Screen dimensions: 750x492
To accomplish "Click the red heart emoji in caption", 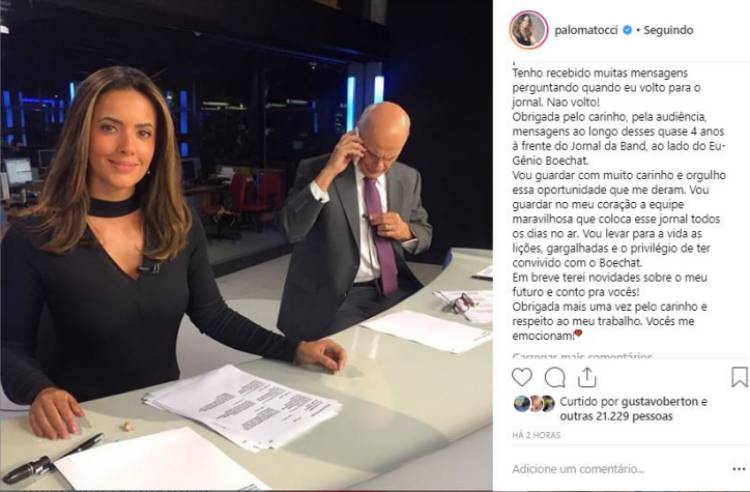I will pos(578,333).
